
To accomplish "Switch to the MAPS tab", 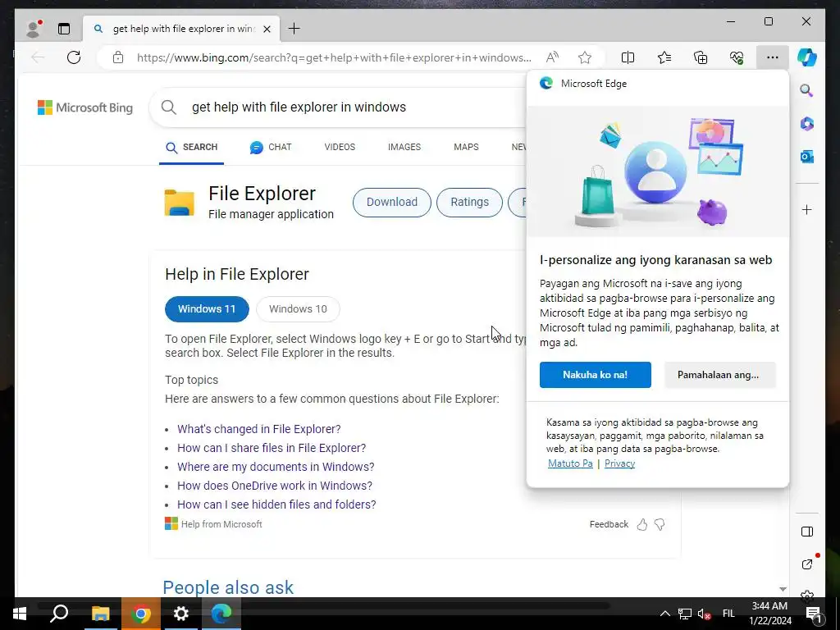I will pos(466,148).
